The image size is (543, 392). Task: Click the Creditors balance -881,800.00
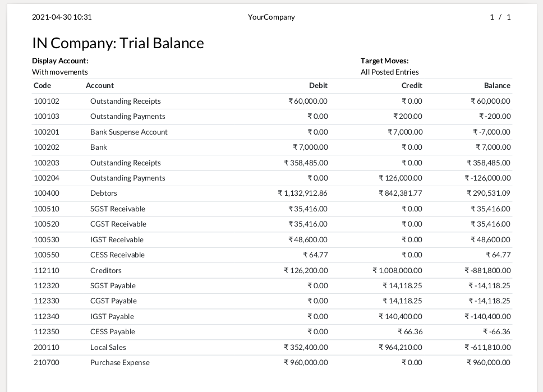click(487, 270)
